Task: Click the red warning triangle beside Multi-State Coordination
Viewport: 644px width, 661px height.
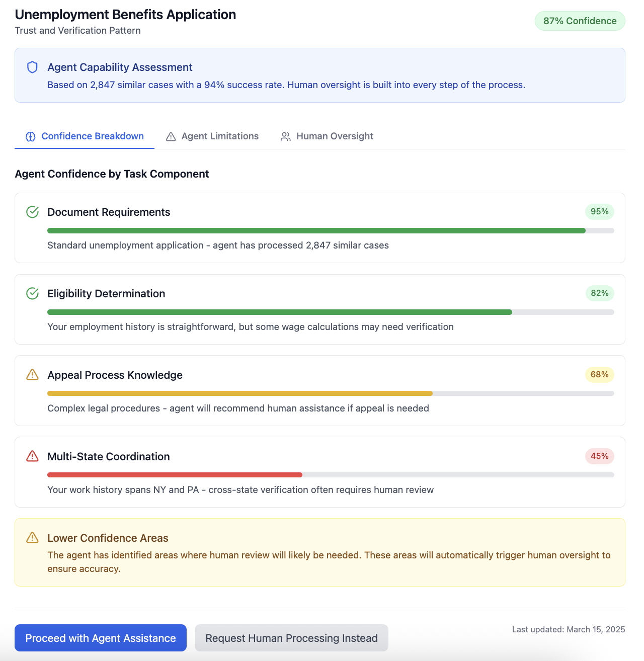Action: point(32,456)
